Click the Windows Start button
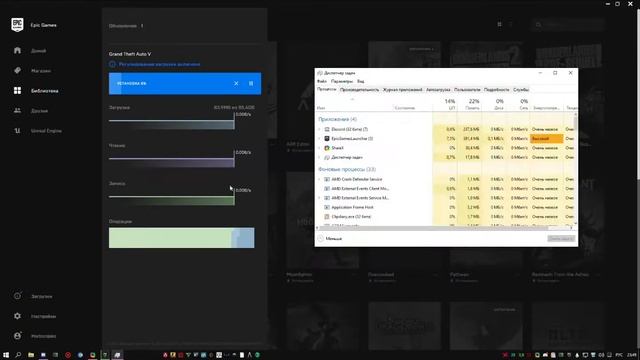Screen dimensions: 640x360 [6, 355]
